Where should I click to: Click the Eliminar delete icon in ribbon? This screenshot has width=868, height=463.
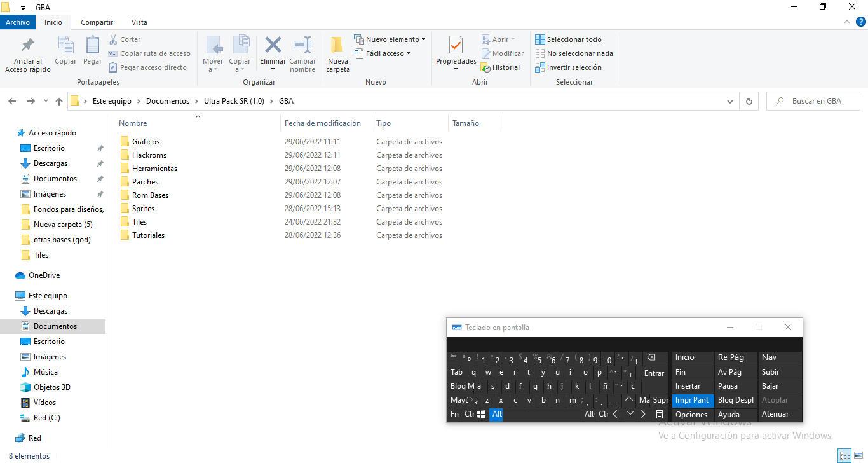click(x=273, y=46)
